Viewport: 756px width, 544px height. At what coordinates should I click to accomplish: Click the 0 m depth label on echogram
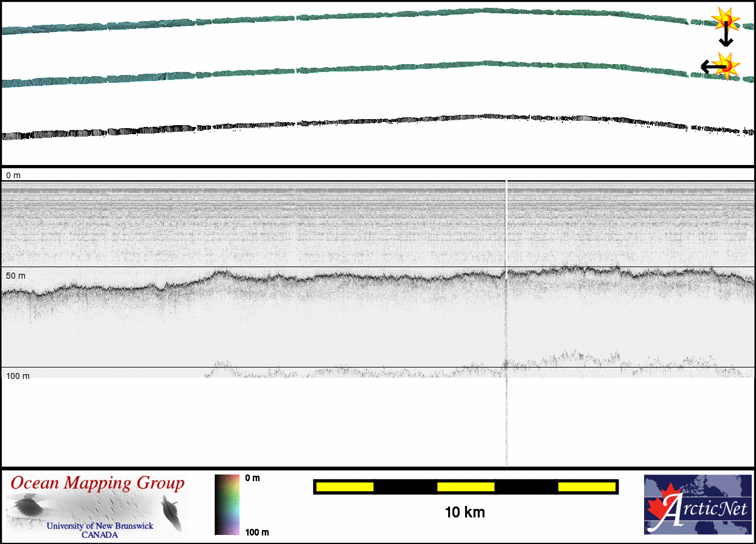click(13, 175)
